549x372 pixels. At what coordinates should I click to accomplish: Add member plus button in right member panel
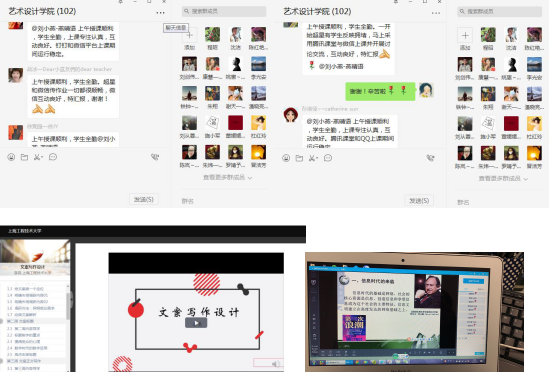[x=465, y=35]
